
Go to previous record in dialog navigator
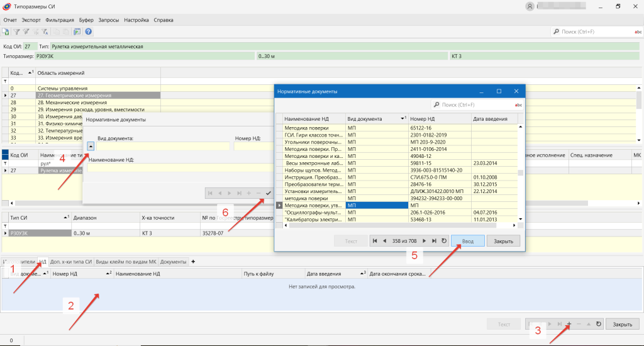[384, 241]
